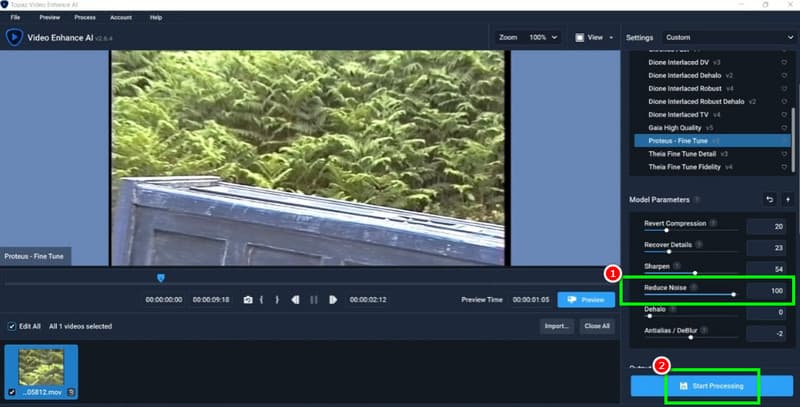Set trim end with the right brace icon
800x407 pixels.
click(277, 300)
